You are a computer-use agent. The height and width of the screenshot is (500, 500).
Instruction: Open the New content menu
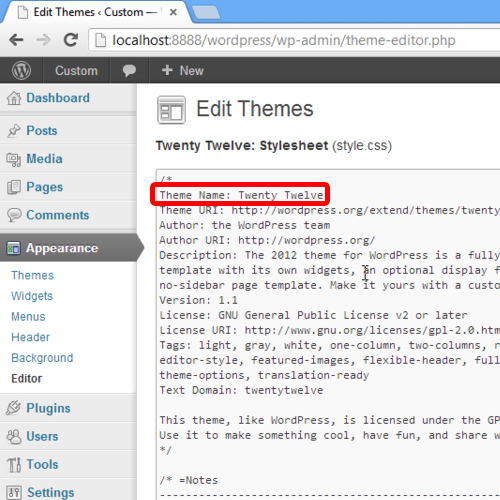(183, 70)
